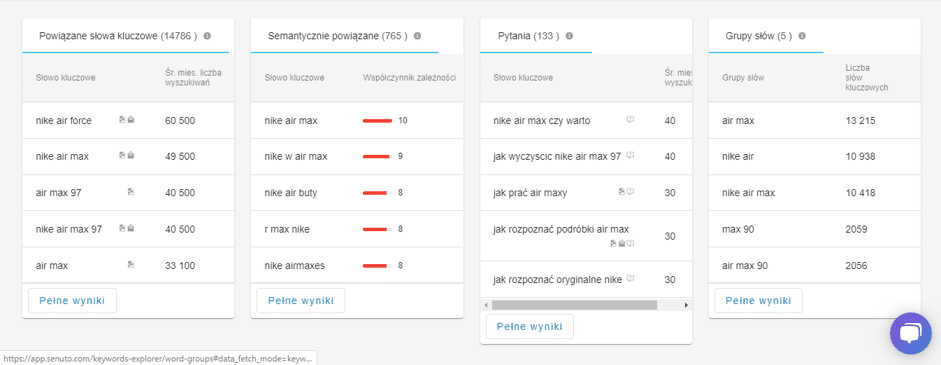Click keyword nike air force

pos(64,121)
